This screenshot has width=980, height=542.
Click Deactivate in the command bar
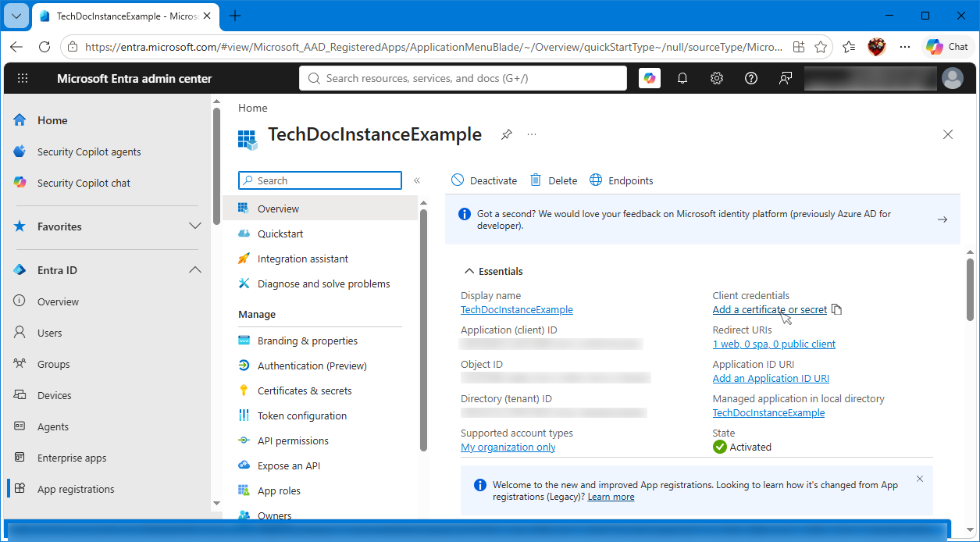click(x=484, y=180)
